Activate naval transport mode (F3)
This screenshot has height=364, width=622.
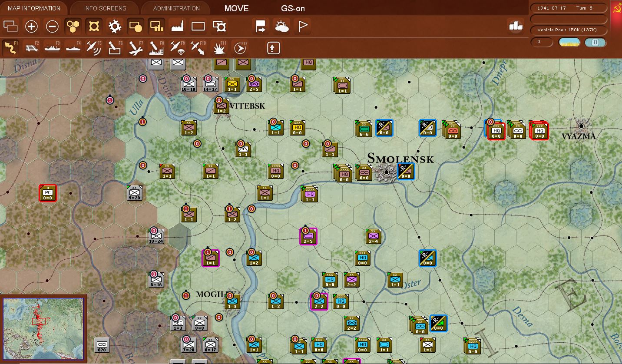(52, 48)
